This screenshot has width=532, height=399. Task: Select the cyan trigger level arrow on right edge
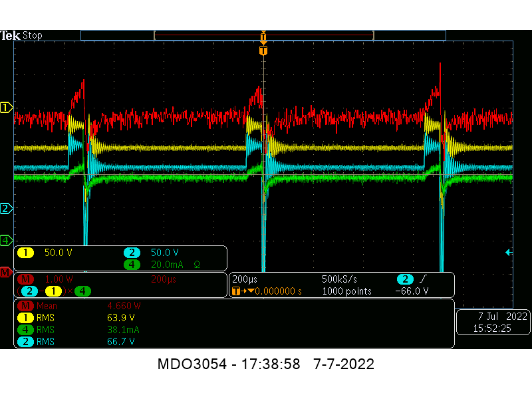509,253
